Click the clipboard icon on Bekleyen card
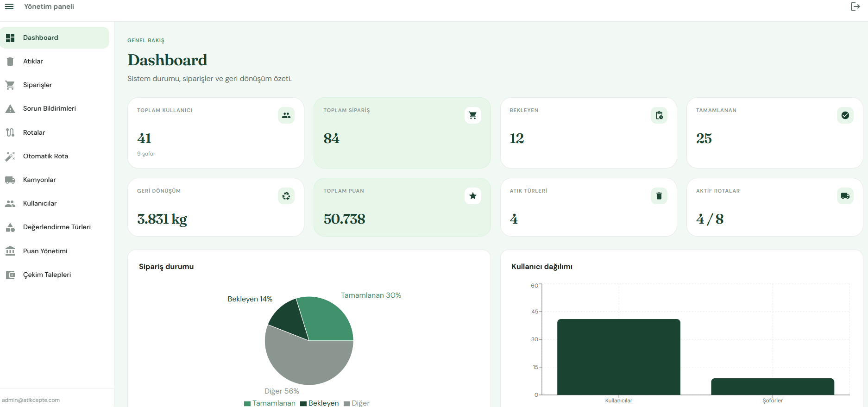The image size is (868, 407). point(659,115)
